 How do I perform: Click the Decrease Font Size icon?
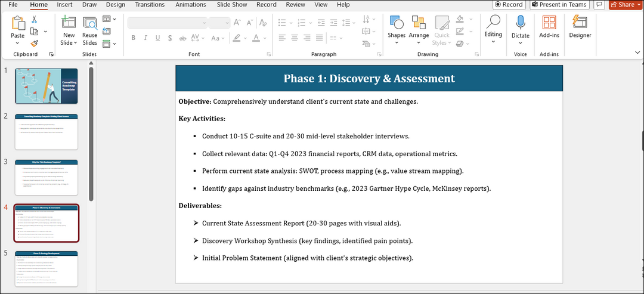coord(250,22)
